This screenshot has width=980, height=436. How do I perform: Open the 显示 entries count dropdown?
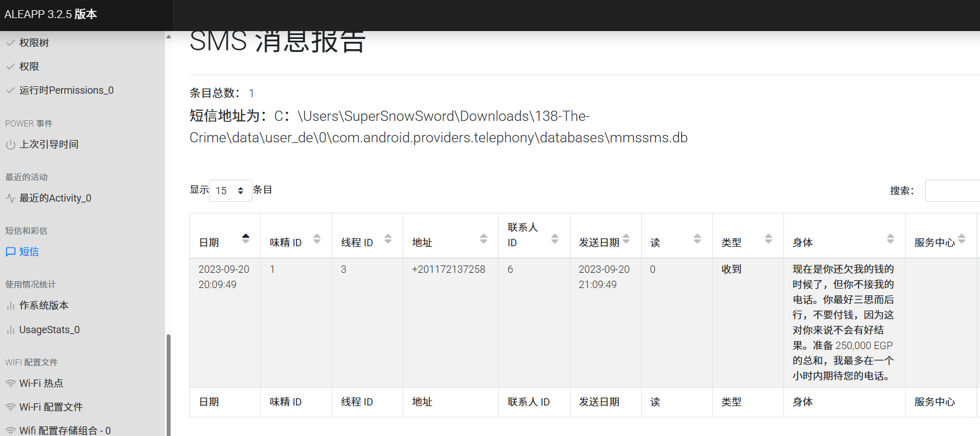point(230,191)
